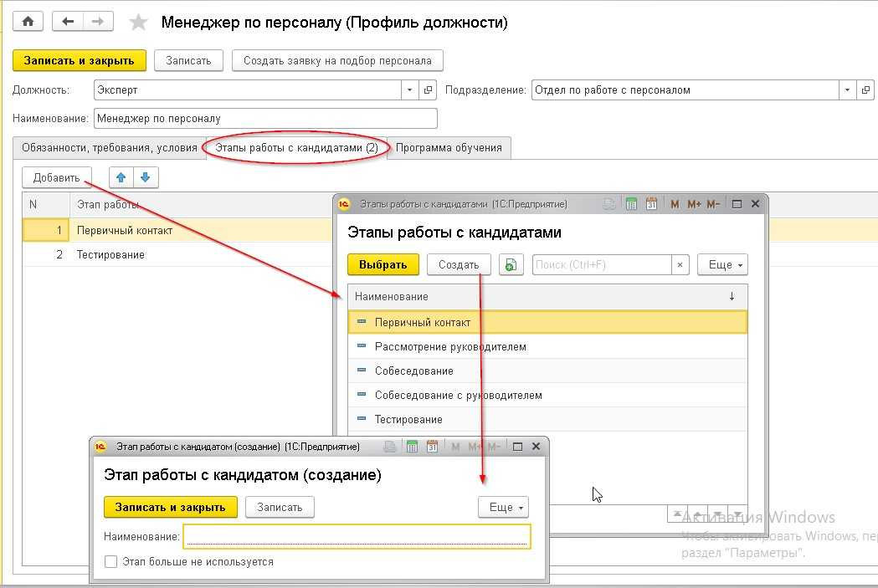Open the Еще menu in candidate stages list

click(x=721, y=264)
